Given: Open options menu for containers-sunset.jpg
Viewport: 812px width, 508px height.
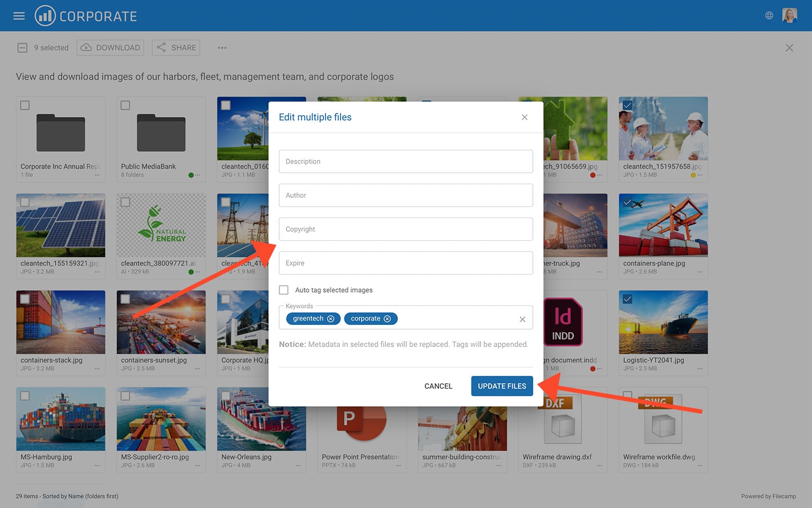Looking at the screenshot, I should tap(198, 369).
